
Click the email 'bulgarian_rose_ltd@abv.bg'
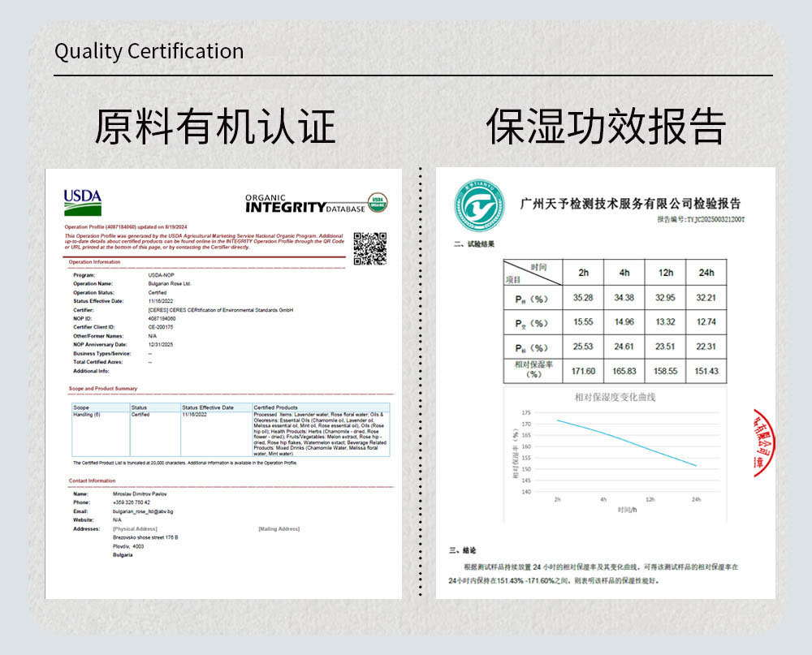[143, 511]
